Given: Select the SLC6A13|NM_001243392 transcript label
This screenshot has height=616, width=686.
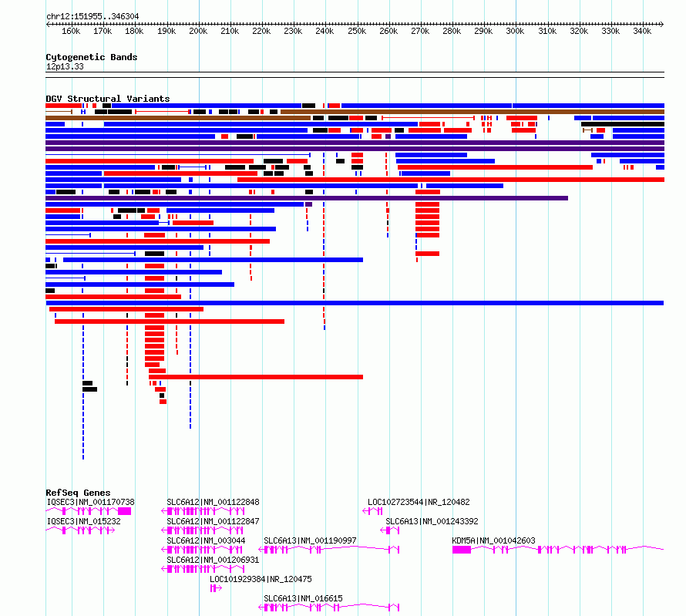Looking at the screenshot, I should (x=432, y=521).
